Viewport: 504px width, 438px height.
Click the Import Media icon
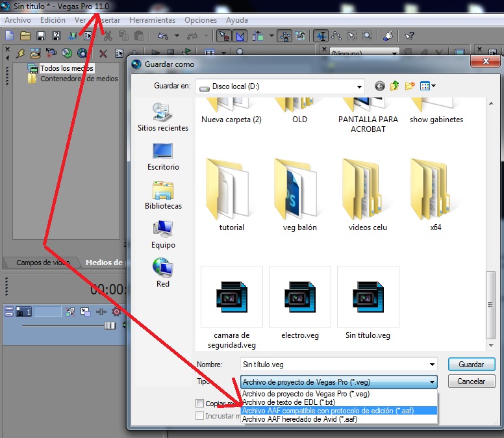(x=35, y=53)
